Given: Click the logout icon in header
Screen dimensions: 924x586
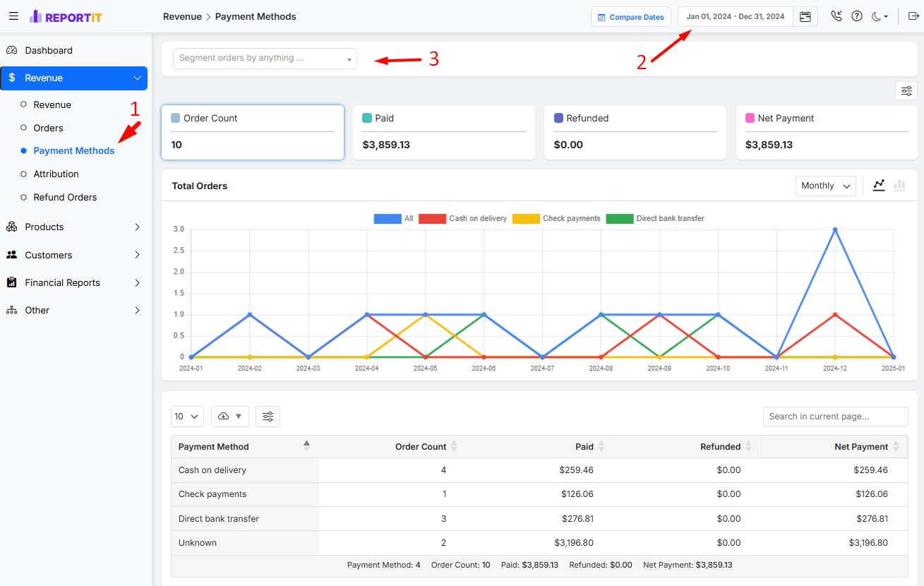Looking at the screenshot, I should 912,16.
